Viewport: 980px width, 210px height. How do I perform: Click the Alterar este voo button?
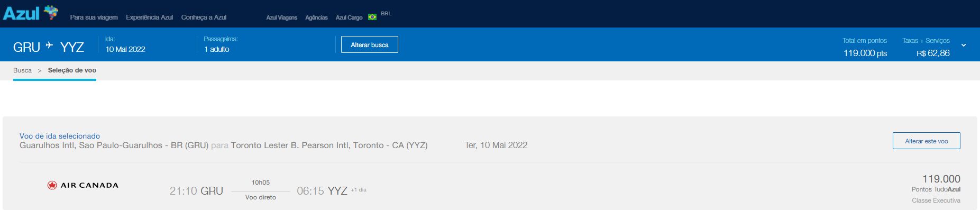(927, 141)
